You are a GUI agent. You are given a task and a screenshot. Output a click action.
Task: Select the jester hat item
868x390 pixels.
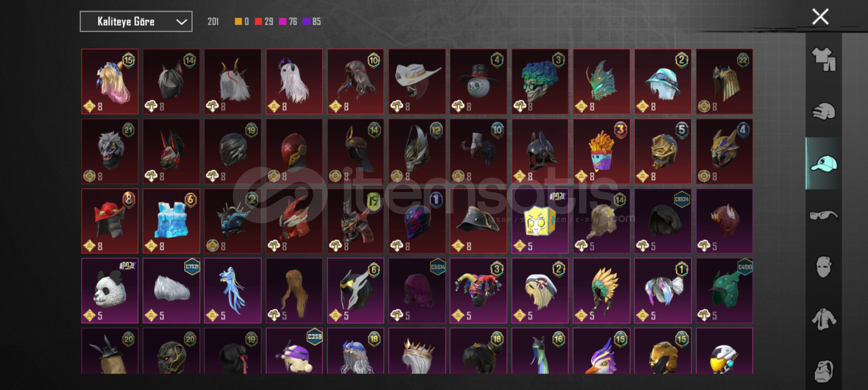(x=478, y=290)
